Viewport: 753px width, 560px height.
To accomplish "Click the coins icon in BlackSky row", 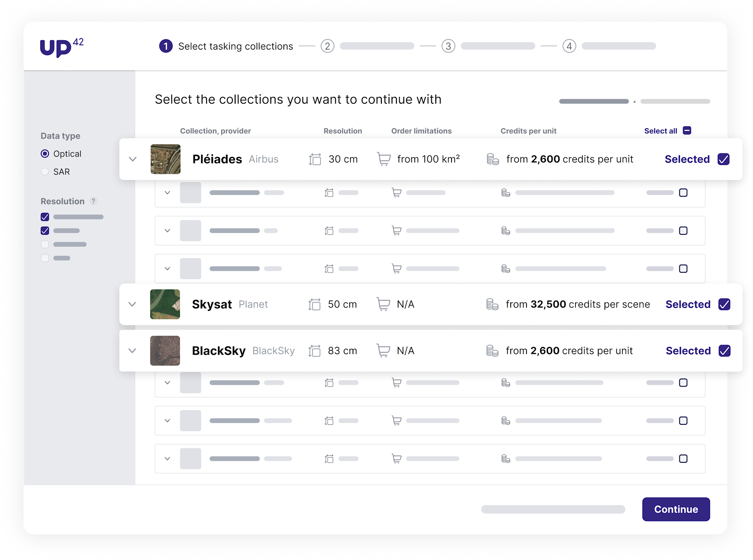I will tap(492, 351).
